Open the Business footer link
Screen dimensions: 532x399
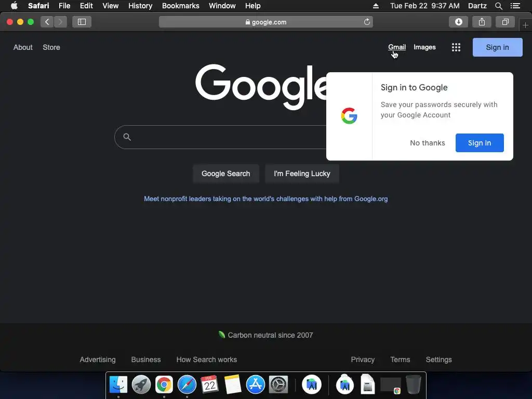[x=146, y=360]
